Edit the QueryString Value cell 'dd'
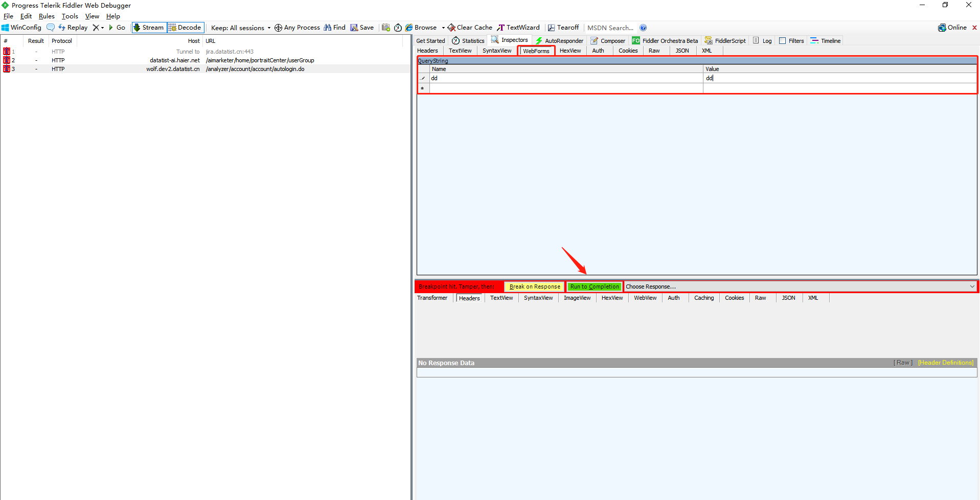The image size is (980, 500). click(x=839, y=78)
